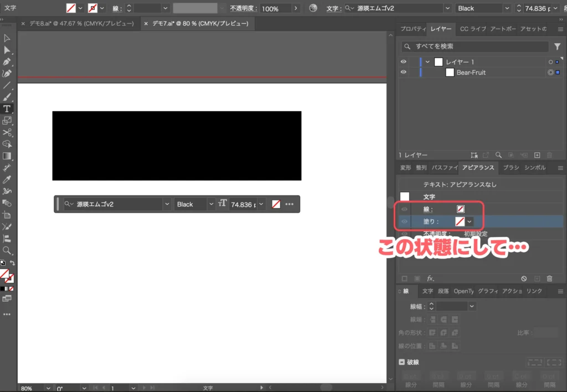
Task: Toggle visibility of Bear-Fruit sublayer
Action: tap(404, 72)
